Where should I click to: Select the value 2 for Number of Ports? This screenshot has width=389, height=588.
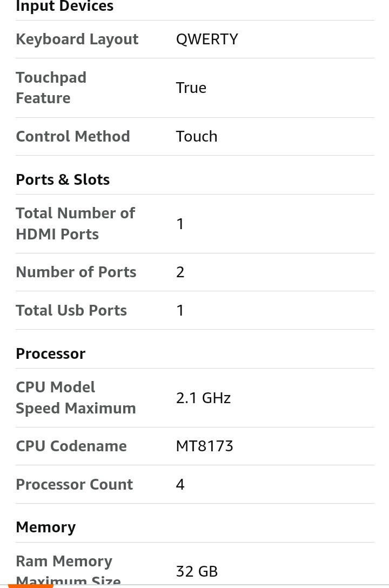[180, 272]
